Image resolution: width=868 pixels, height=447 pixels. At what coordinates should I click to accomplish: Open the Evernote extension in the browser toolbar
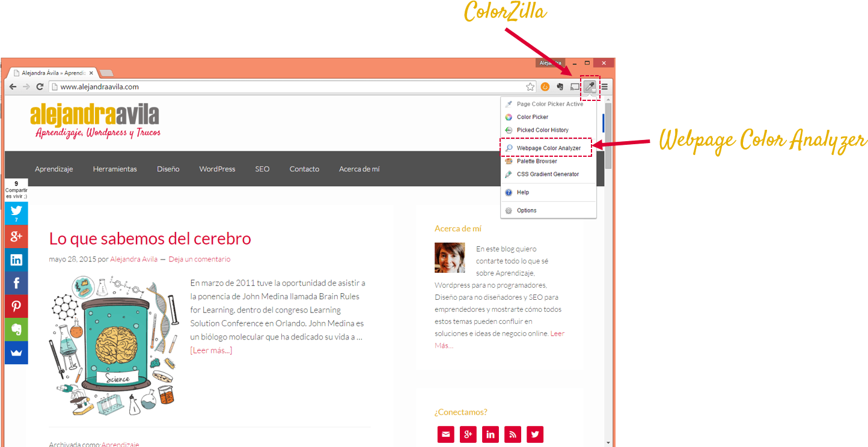point(560,87)
